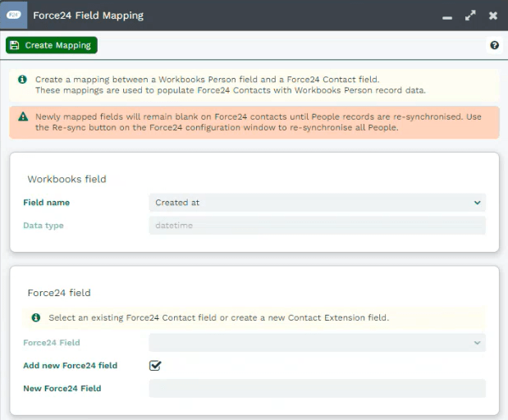The image size is (508, 420).
Task: Click the Data type field showing datetime
Action: pos(317,226)
